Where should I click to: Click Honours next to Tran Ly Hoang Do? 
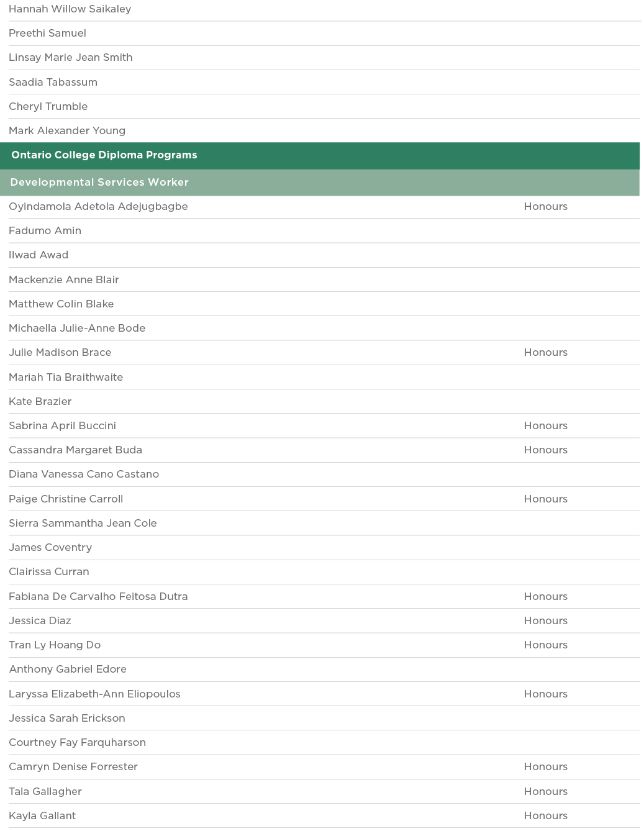coord(545,645)
